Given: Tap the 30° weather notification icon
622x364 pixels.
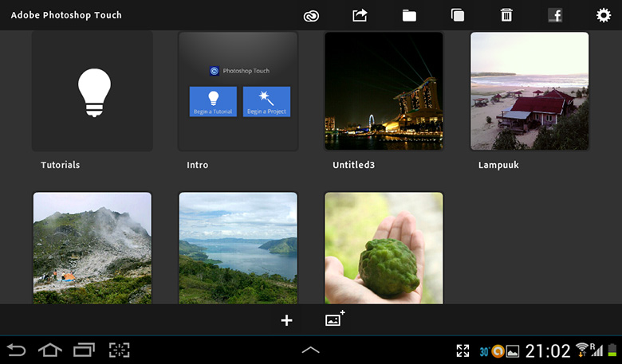Looking at the screenshot, I should click(484, 351).
